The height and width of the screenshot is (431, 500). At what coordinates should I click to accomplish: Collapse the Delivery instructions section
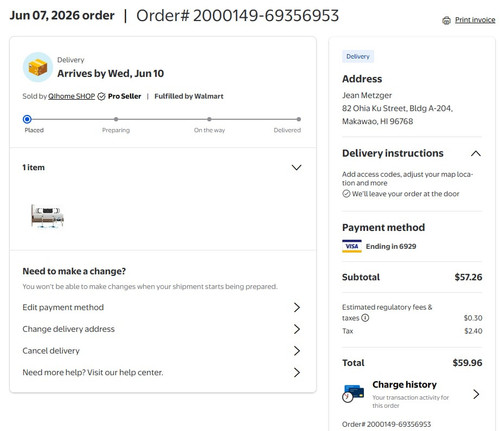pos(476,153)
